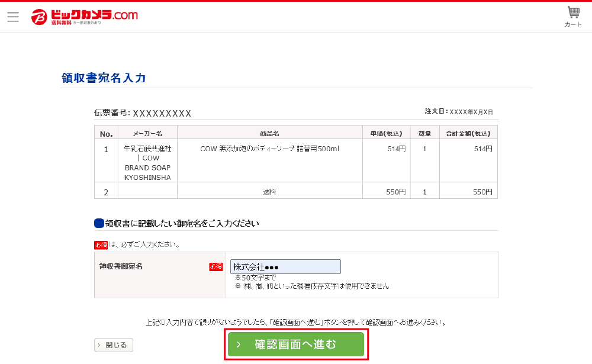
Task: Click the 数量 column header
Action: pos(424,133)
